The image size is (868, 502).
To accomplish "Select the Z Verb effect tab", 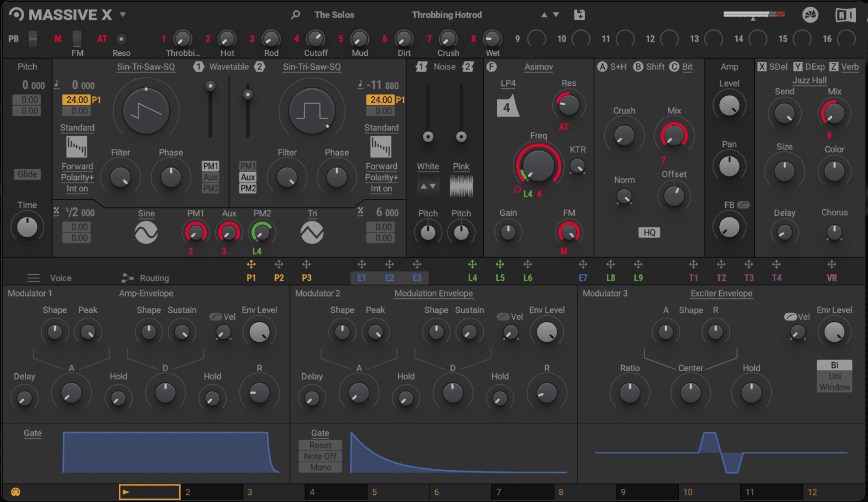I will [844, 67].
